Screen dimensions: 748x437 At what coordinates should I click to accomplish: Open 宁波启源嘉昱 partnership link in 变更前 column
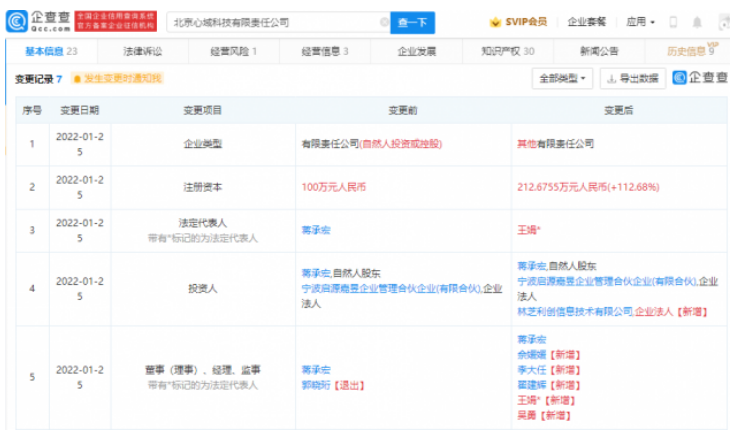391,289
